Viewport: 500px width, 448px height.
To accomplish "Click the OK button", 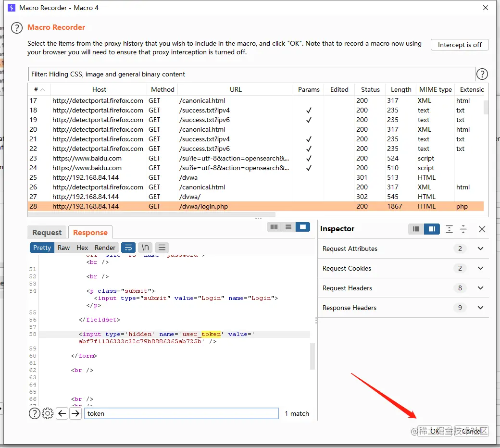I will coord(435,432).
